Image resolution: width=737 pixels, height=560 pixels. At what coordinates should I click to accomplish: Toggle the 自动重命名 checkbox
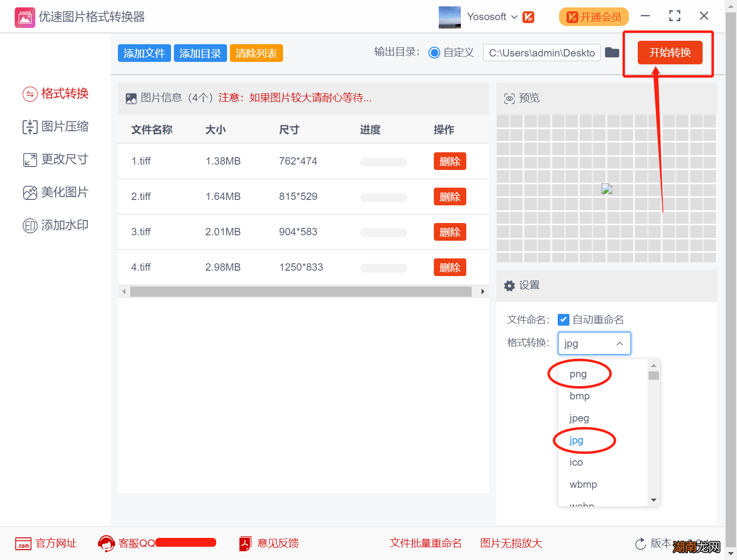tap(563, 319)
